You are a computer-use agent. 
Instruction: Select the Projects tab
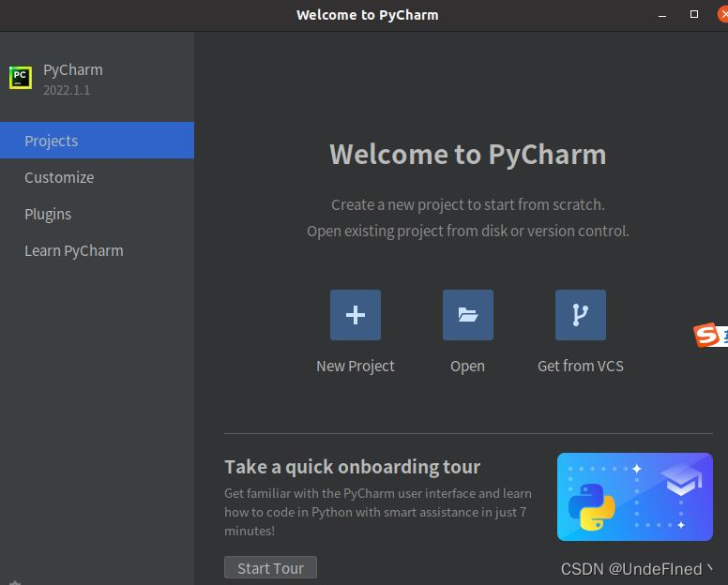[x=97, y=141]
